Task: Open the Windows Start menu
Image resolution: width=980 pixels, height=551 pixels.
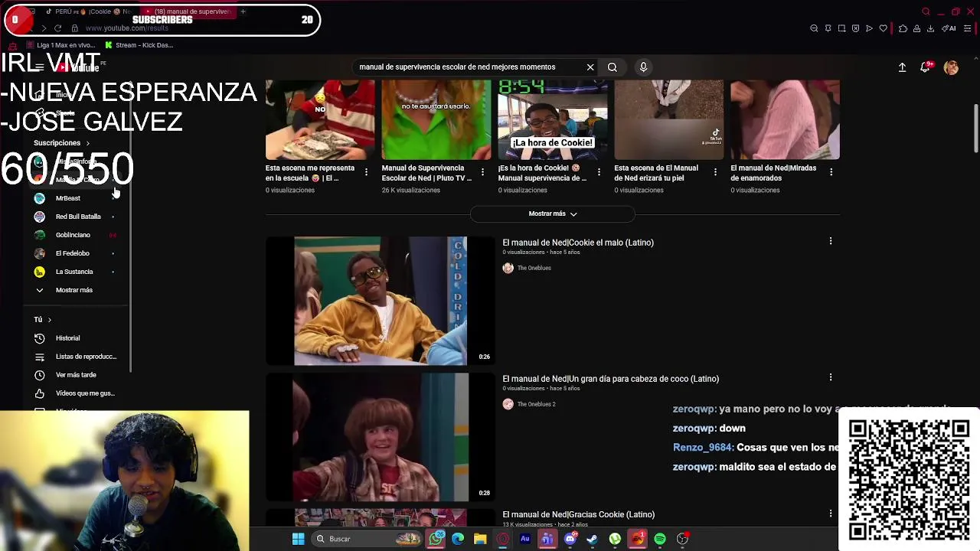Action: click(x=298, y=539)
